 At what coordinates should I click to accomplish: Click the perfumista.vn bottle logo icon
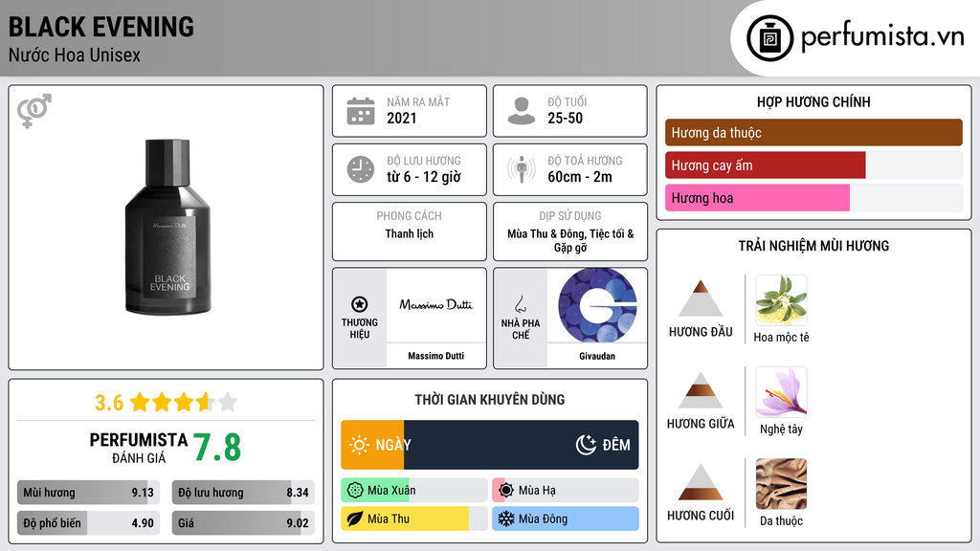pos(770,38)
